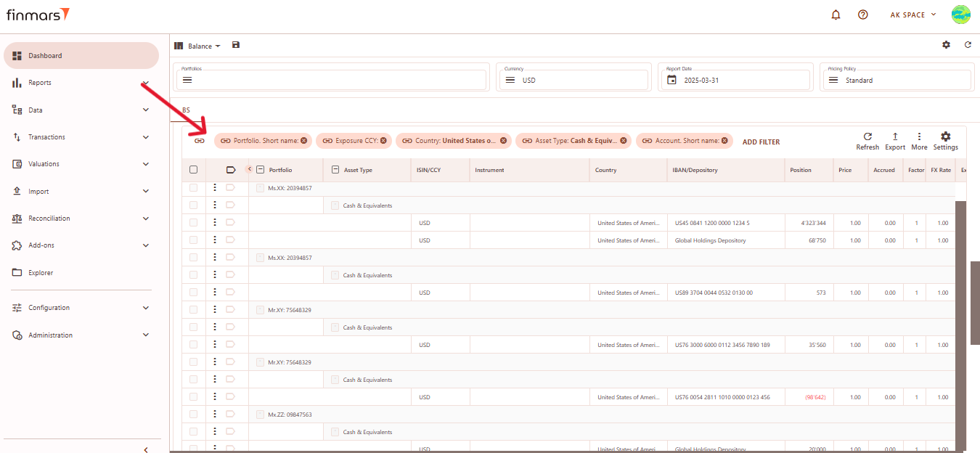
Task: Open the help question mark icon
Action: [x=862, y=15]
